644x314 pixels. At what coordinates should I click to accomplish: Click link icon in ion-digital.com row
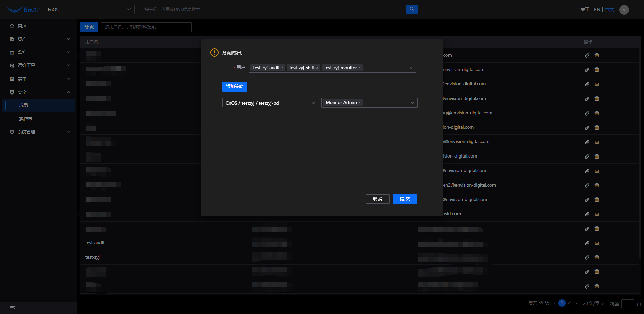587,128
